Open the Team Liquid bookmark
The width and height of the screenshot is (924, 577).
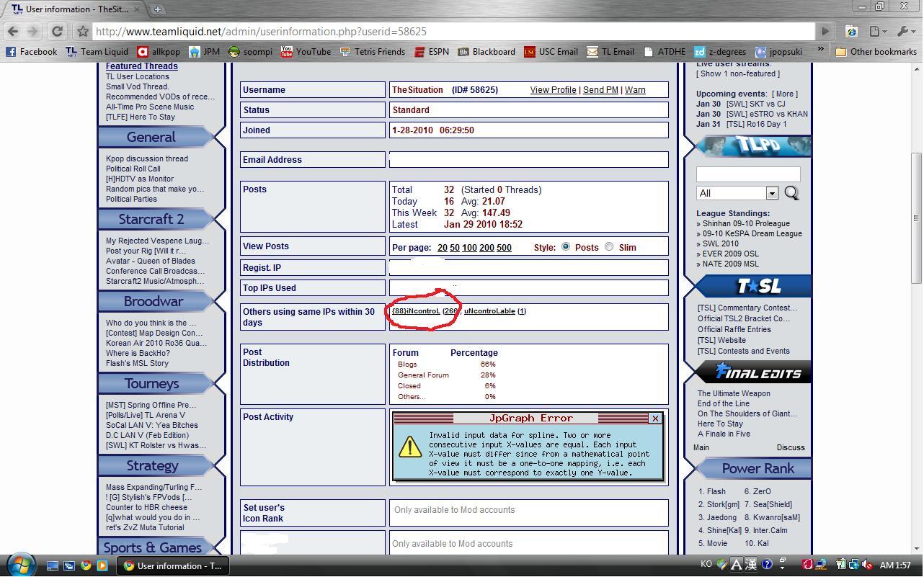click(x=97, y=52)
